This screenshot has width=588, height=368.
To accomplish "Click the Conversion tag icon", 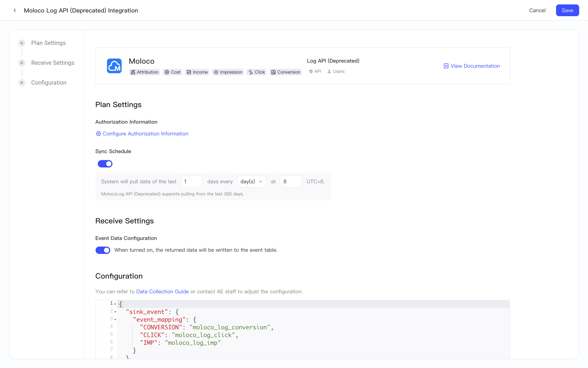I will pyautogui.click(x=273, y=72).
